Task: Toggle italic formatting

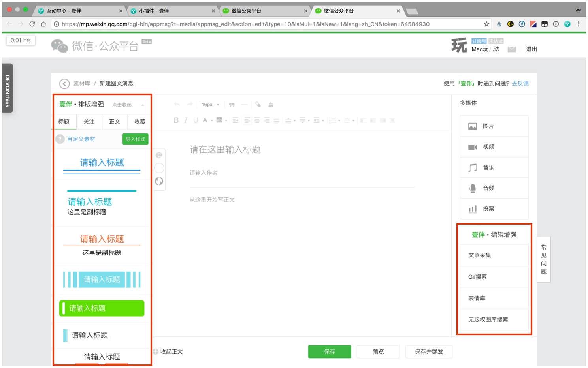Action: pos(185,120)
